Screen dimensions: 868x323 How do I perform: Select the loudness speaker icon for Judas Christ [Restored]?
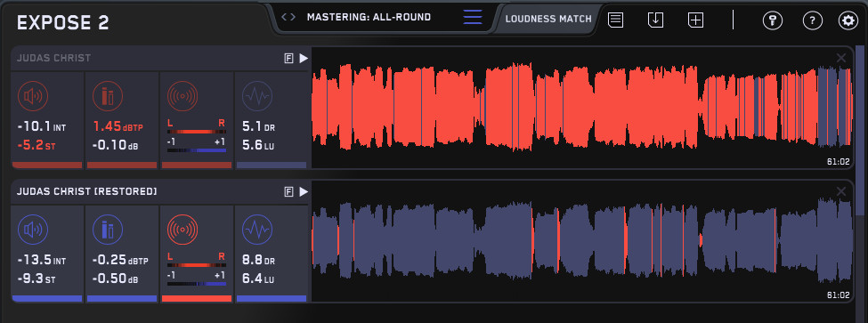pos(33,230)
